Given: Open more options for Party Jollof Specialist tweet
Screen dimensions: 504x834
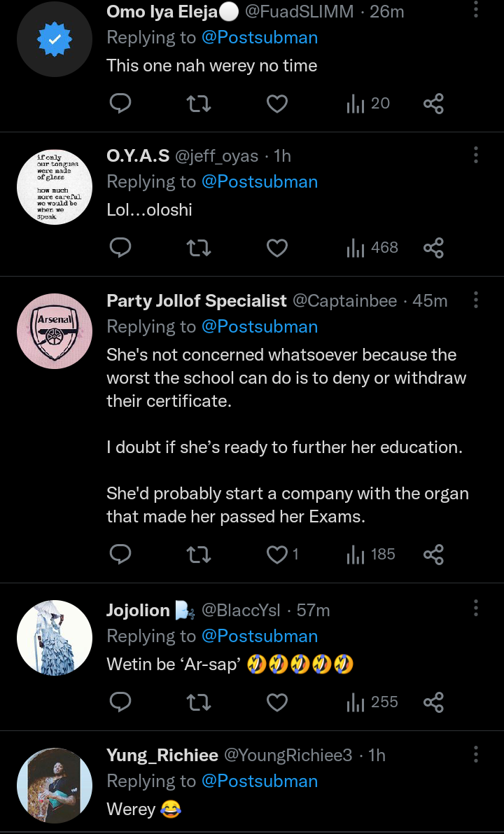Looking at the screenshot, I should (x=476, y=300).
